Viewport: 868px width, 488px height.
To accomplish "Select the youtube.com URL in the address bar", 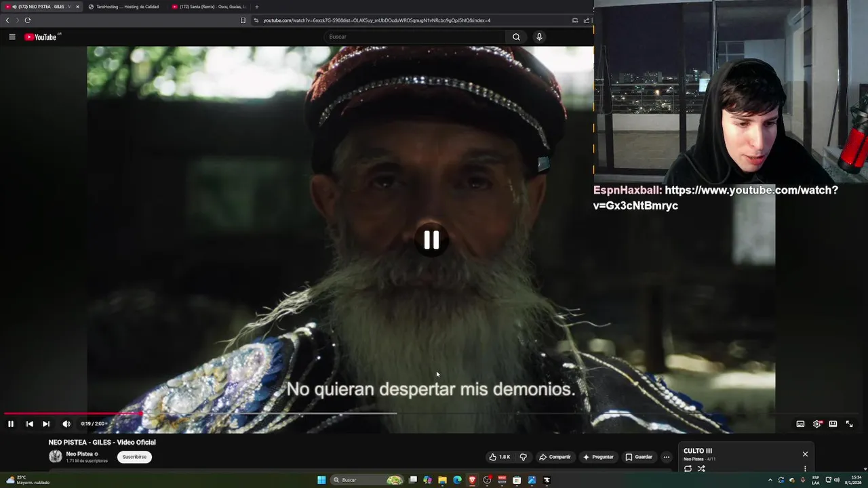I will tap(376, 20).
